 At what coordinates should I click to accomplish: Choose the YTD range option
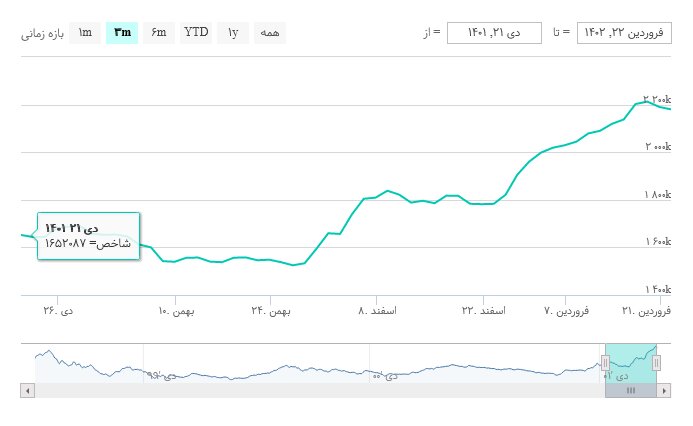pyautogui.click(x=196, y=33)
